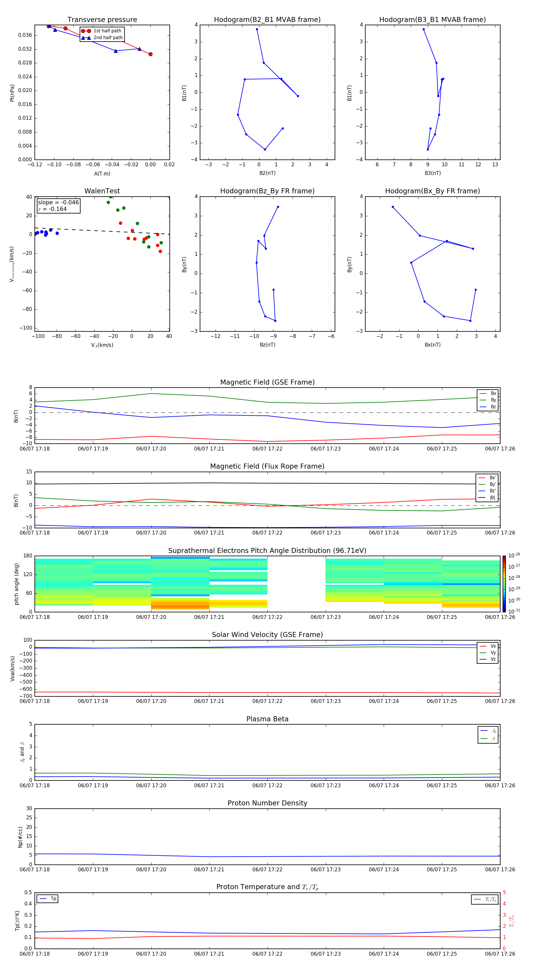Select the β entry in Plasma Beta legend
The width and height of the screenshot is (535, 980).
488,739
